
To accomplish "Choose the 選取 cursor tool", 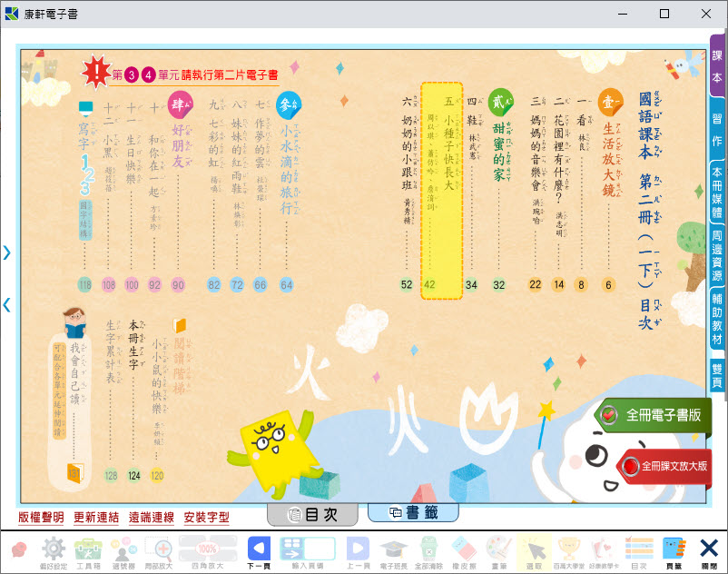I will [534, 552].
